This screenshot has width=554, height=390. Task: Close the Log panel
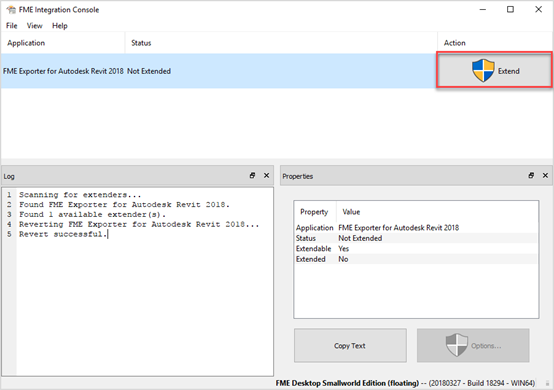[x=267, y=176]
